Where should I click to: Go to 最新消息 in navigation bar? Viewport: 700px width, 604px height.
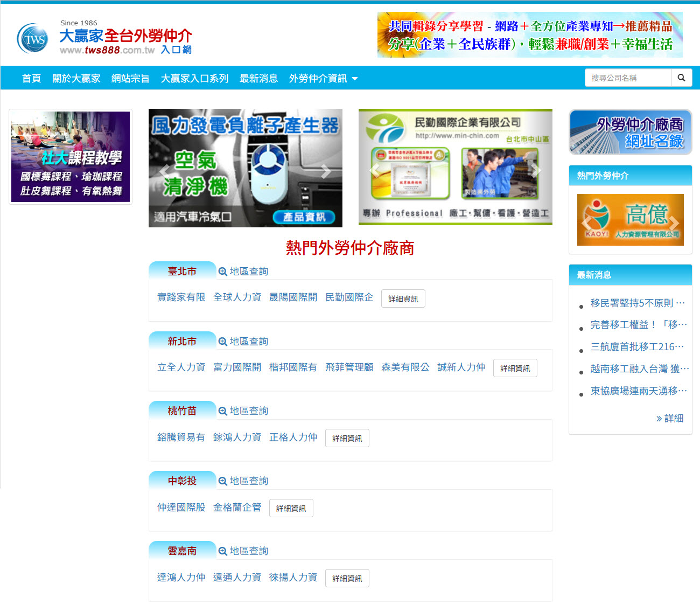[x=258, y=79]
